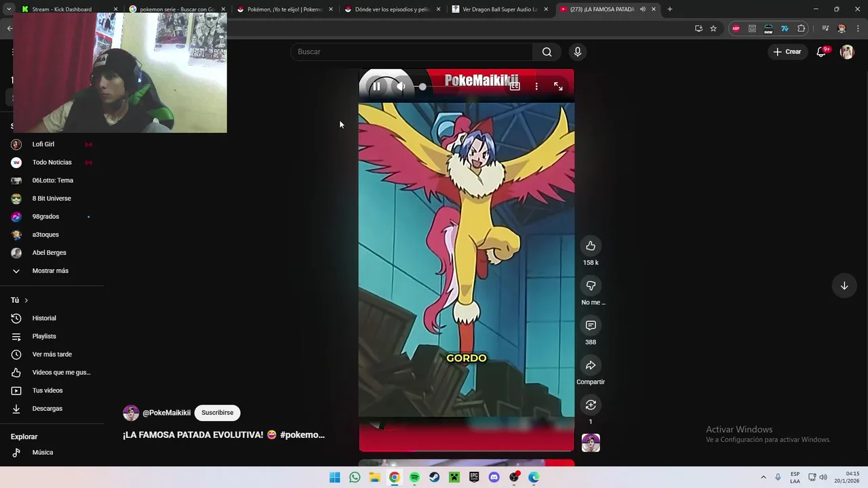Open the Crear create menu
Screen dimensions: 868x488
tap(787, 52)
